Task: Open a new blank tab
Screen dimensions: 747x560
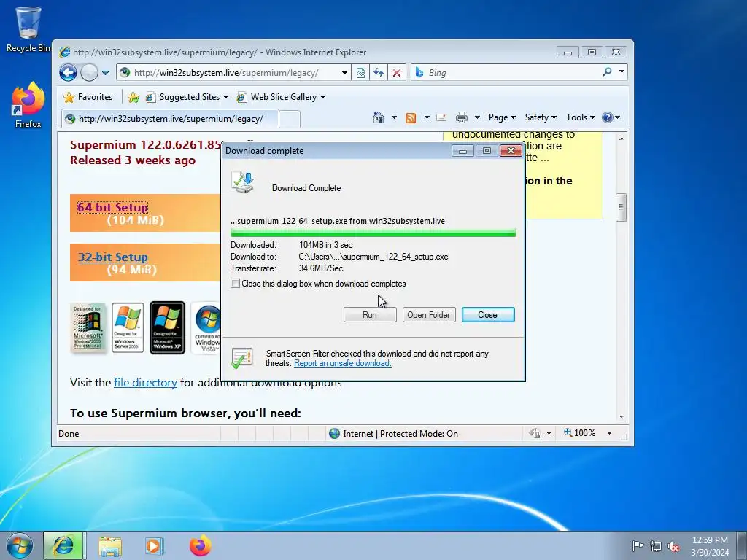Action: click(289, 119)
